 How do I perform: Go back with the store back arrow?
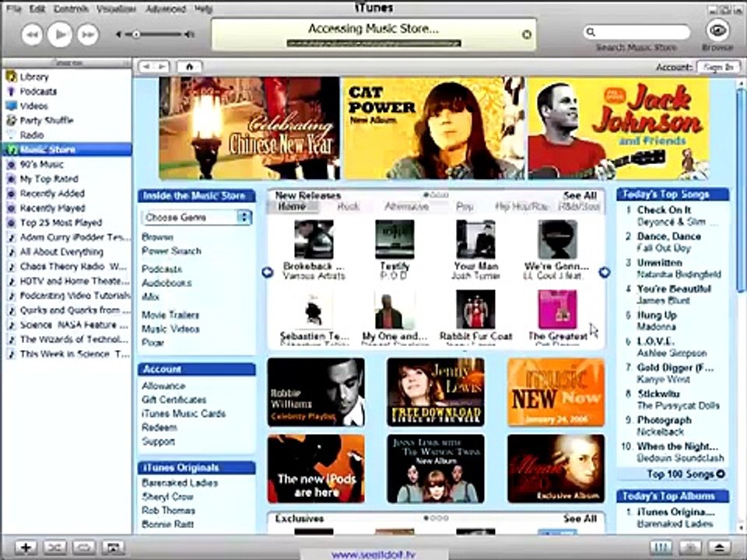click(x=147, y=67)
